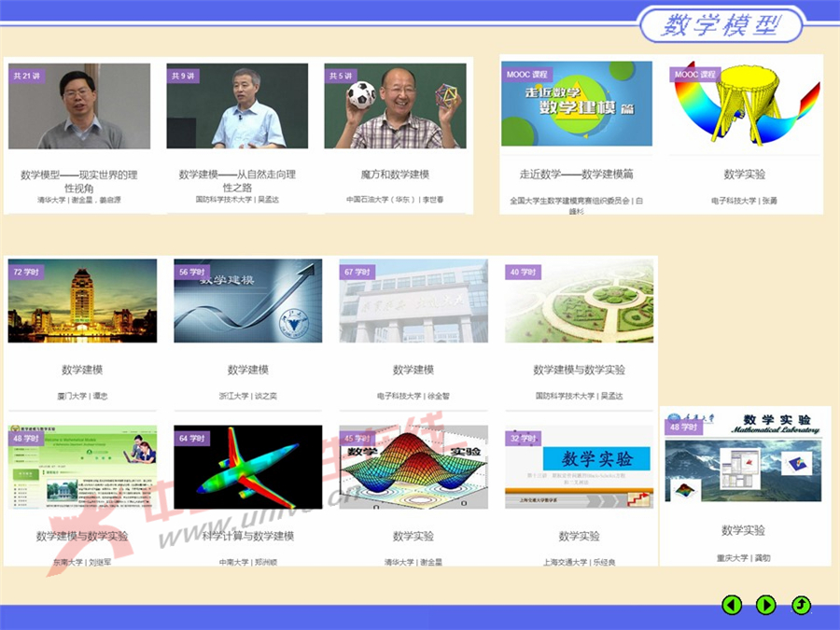Viewport: 840px width, 630px height.
Task: Click the 科学计算与数学建模 course title
Action: coord(248,537)
